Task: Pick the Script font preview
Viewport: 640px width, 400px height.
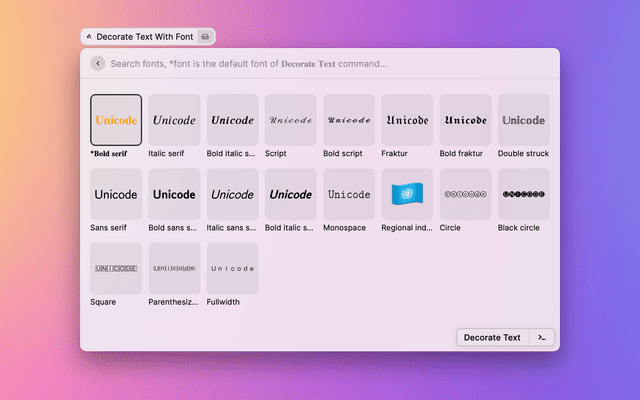Action: (290, 120)
